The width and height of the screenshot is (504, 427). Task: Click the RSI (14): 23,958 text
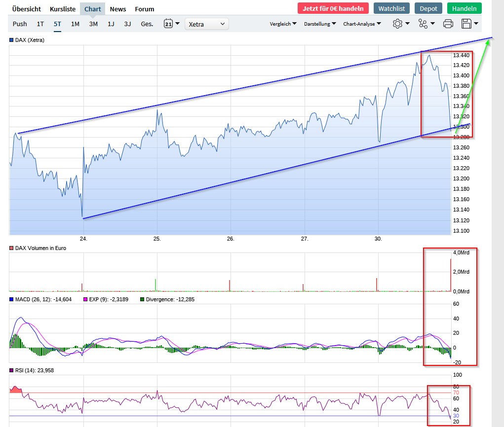35,370
